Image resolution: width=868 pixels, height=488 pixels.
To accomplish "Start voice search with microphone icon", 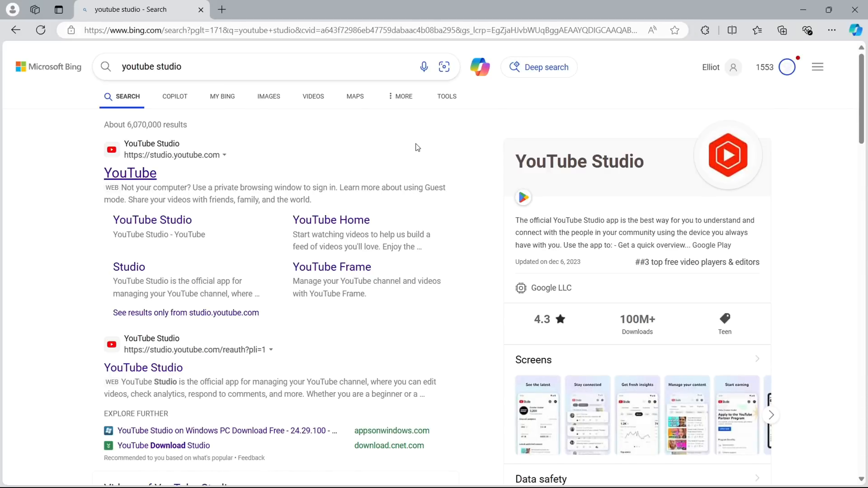I will (x=424, y=67).
